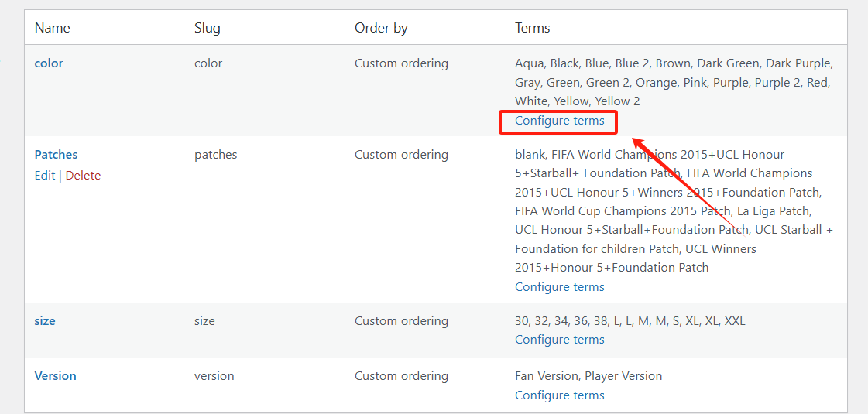Open the Patches attribute name link
868x414 pixels.
(56, 155)
